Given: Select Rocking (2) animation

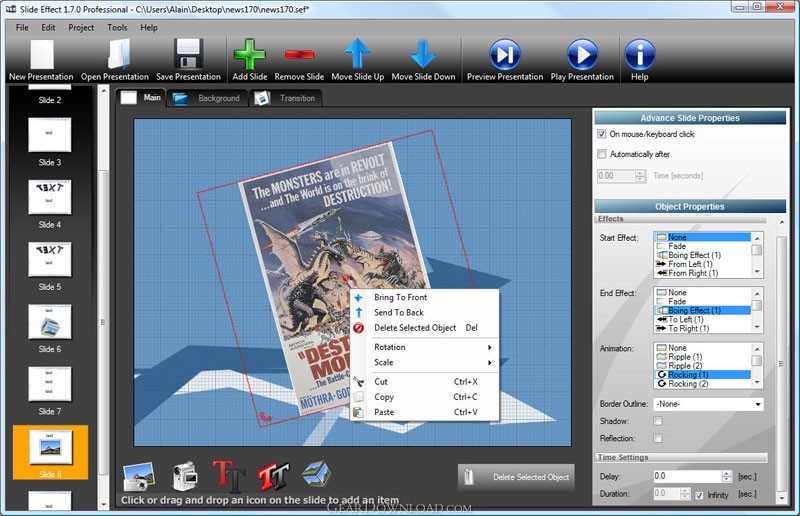Looking at the screenshot, I should [x=703, y=384].
